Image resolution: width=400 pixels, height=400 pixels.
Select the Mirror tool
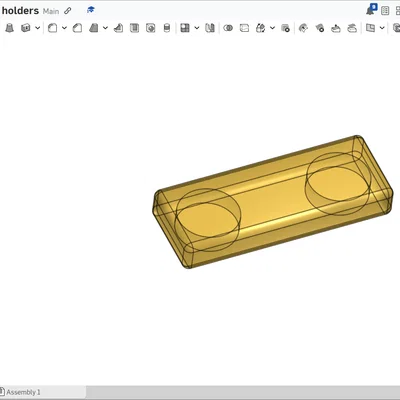[210, 28]
